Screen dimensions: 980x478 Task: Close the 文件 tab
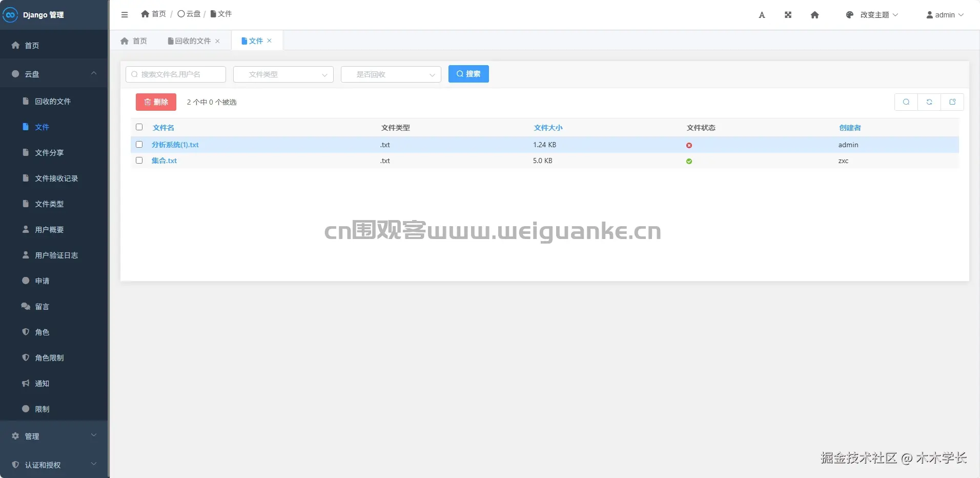pyautogui.click(x=269, y=41)
